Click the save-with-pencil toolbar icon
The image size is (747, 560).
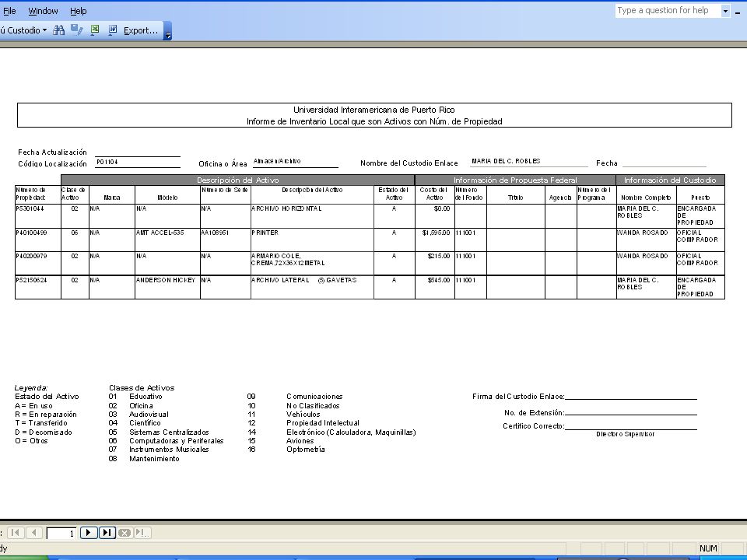tap(76, 30)
